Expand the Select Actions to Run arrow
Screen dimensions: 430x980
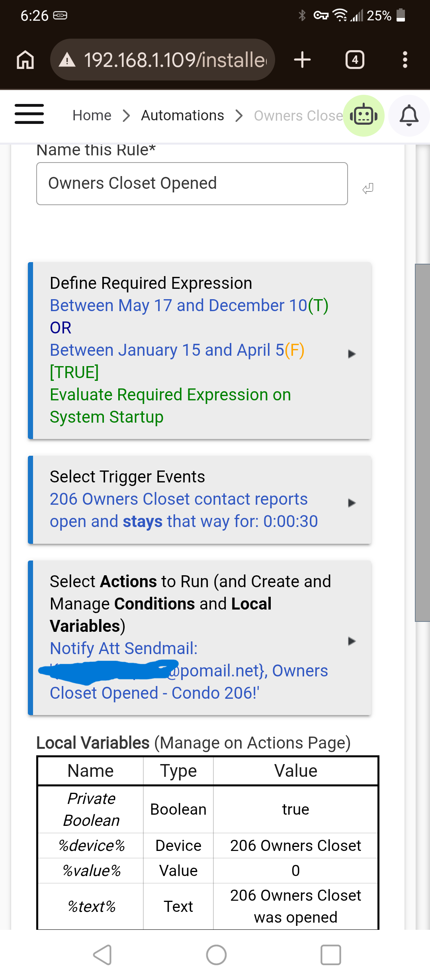(x=351, y=641)
